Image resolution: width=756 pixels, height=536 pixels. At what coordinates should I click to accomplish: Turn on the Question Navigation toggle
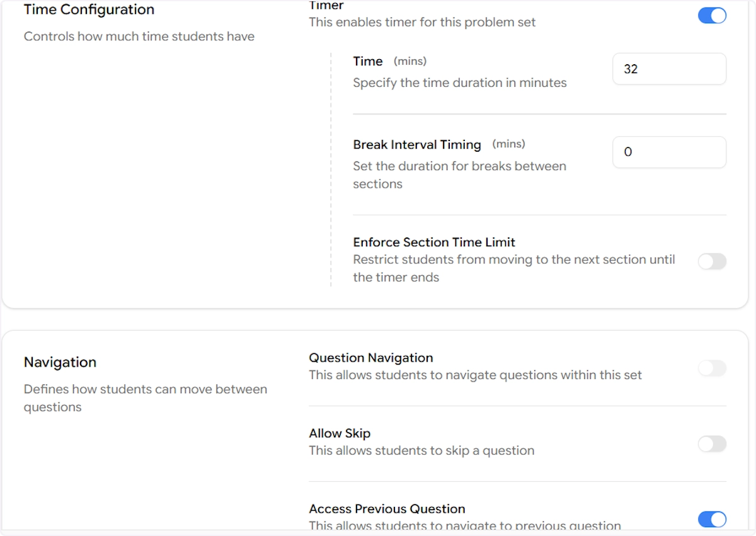pos(712,368)
